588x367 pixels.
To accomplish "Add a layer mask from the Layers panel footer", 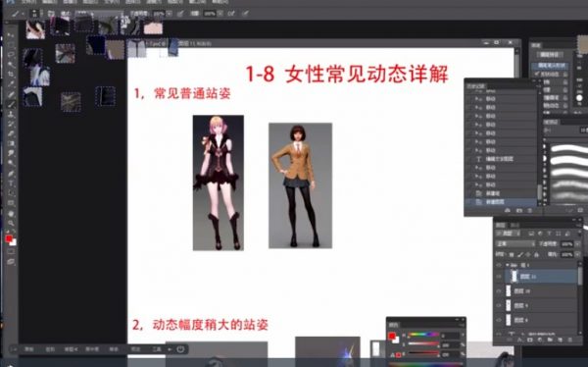I will (529, 340).
